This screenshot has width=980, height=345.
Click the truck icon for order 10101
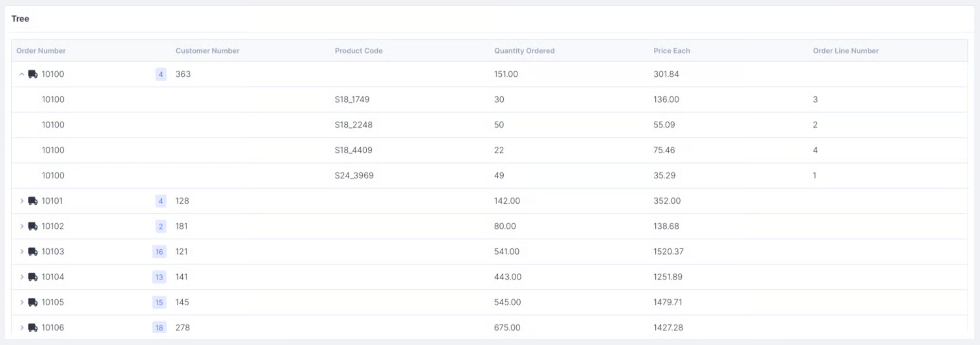tap(33, 201)
